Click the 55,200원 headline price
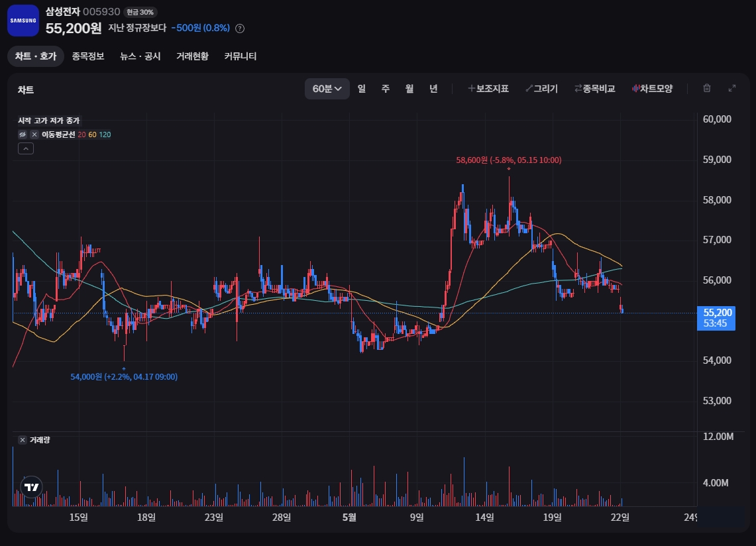This screenshot has width=756, height=546. [74, 28]
